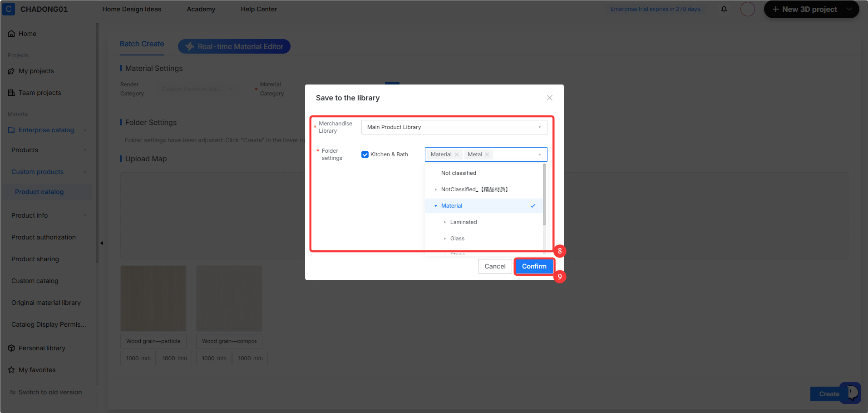Viewport: 868px width, 413px height.
Task: Open the user avatar circle
Action: click(748, 9)
